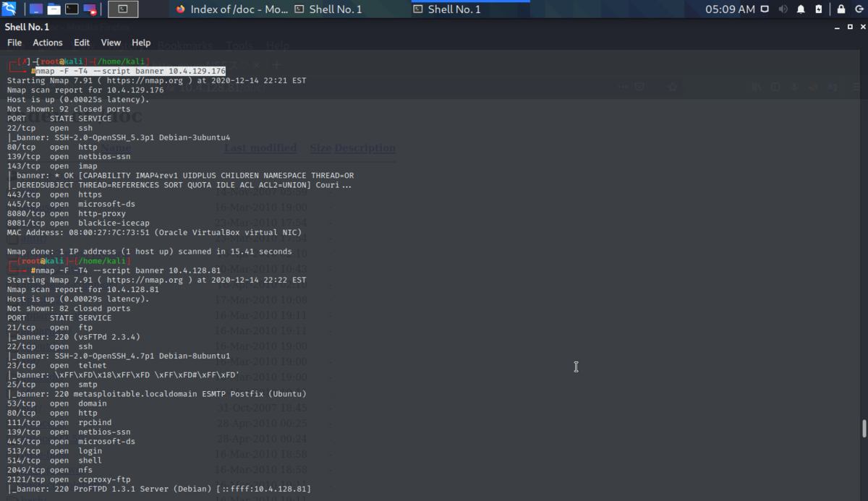The width and height of the screenshot is (868, 501).
Task: Log out via the power icon
Action: tap(859, 9)
